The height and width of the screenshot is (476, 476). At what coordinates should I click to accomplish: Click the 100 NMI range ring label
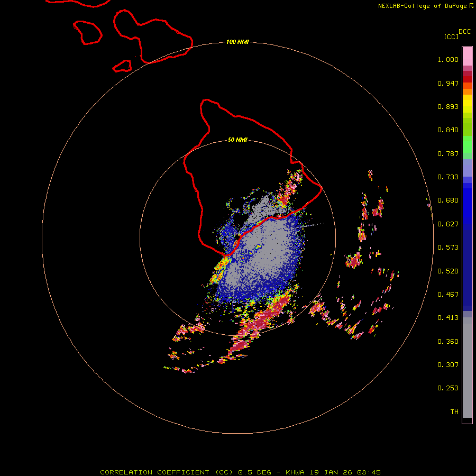tap(237, 42)
